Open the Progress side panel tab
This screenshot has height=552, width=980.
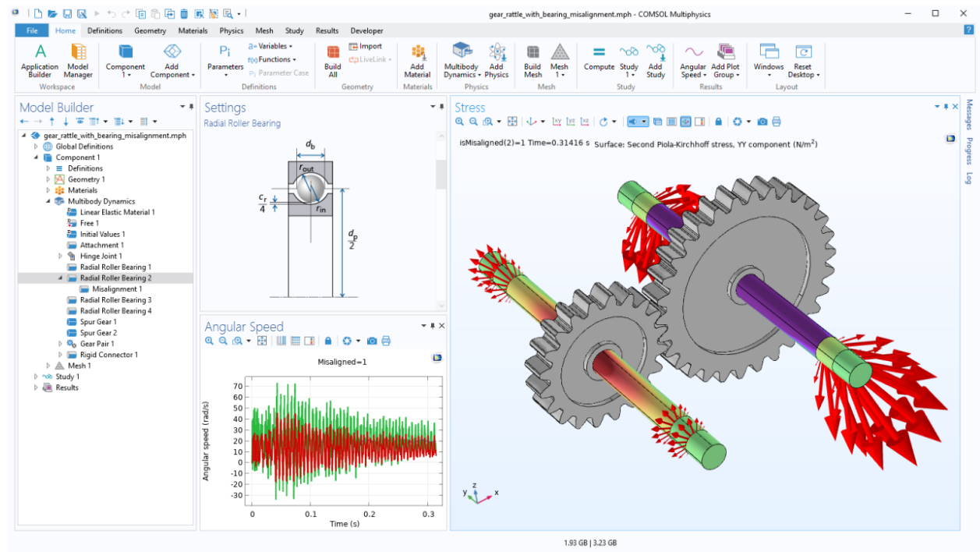tap(969, 150)
